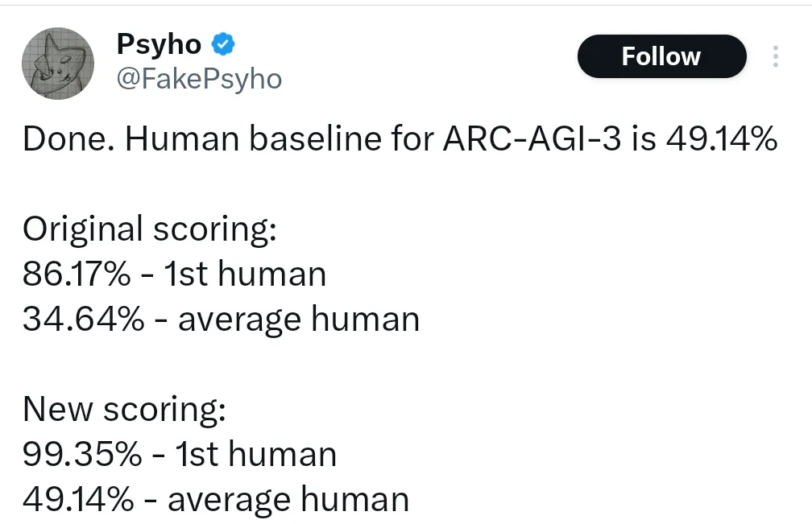Open Psyho's profile avatar picture

coord(58,63)
